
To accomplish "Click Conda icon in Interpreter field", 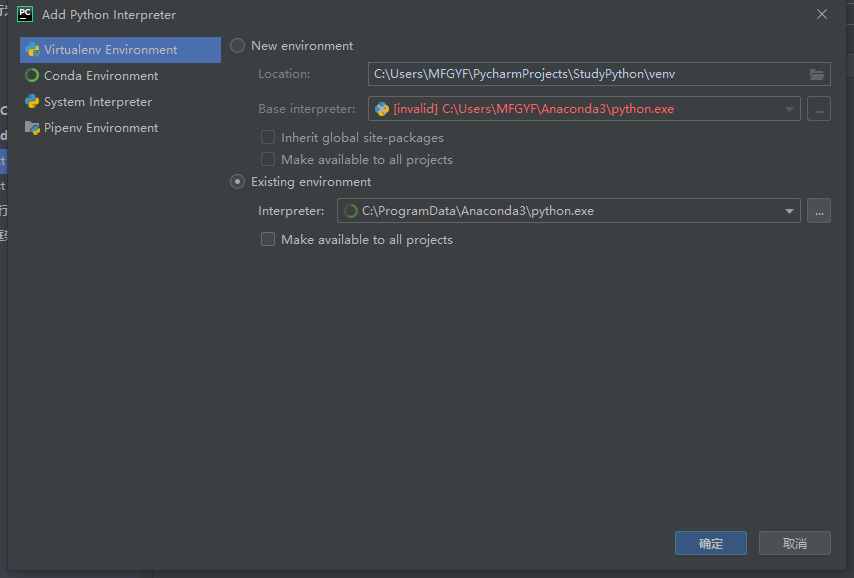I will coord(351,211).
